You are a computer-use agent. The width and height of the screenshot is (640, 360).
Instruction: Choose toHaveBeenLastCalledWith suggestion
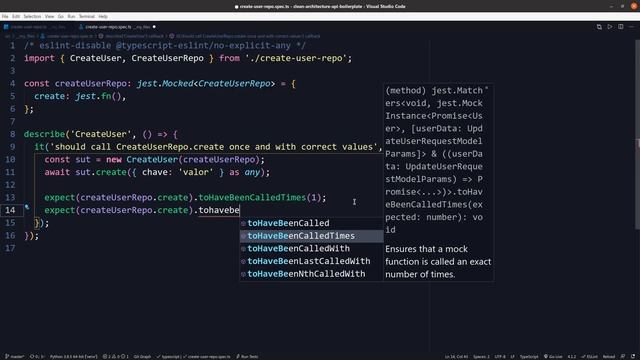coord(311,261)
